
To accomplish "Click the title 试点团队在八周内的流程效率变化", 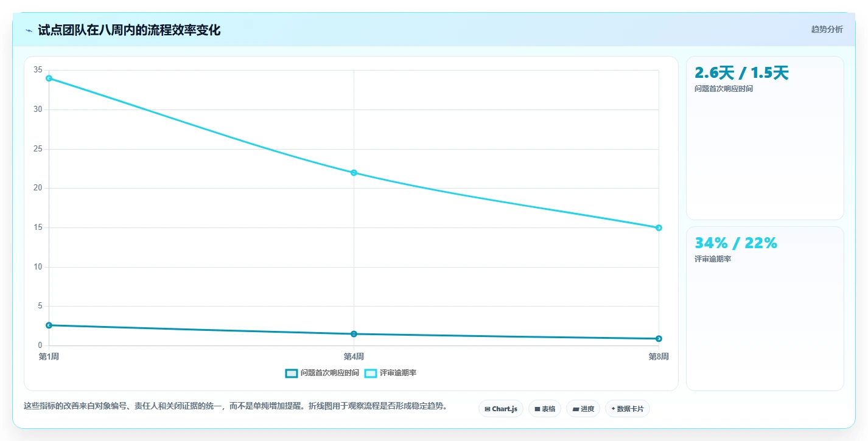I will [129, 30].
